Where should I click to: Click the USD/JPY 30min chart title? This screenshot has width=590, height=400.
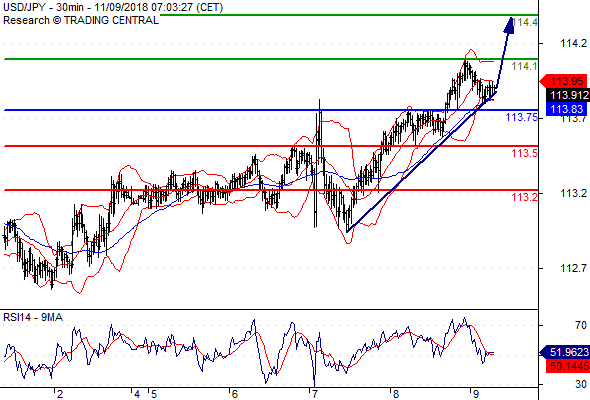click(113, 7)
